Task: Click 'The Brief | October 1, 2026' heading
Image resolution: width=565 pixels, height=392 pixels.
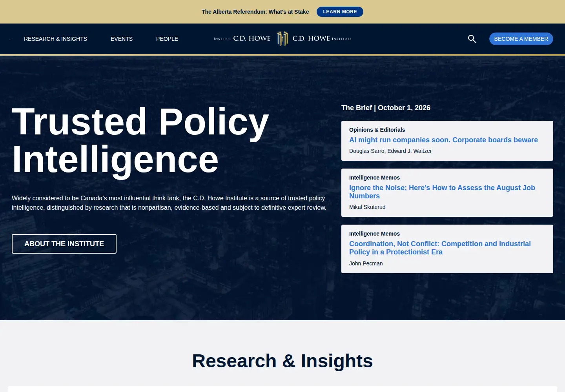Action: pyautogui.click(x=386, y=108)
